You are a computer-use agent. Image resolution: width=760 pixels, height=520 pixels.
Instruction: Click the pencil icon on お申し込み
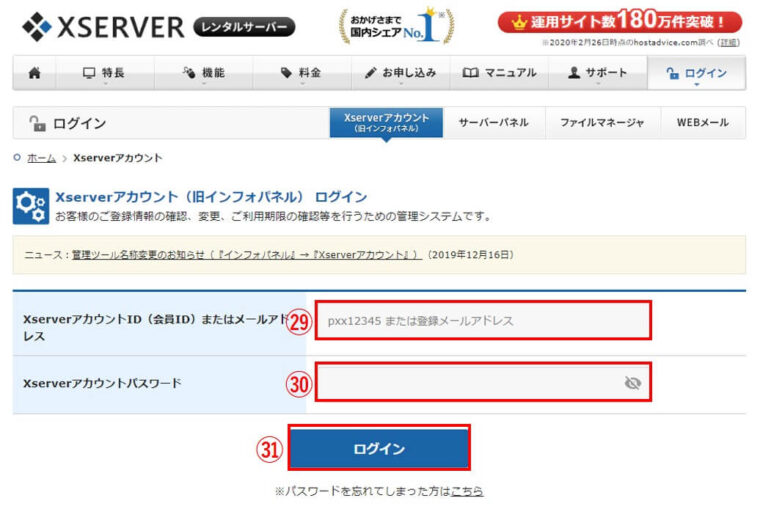tap(371, 73)
